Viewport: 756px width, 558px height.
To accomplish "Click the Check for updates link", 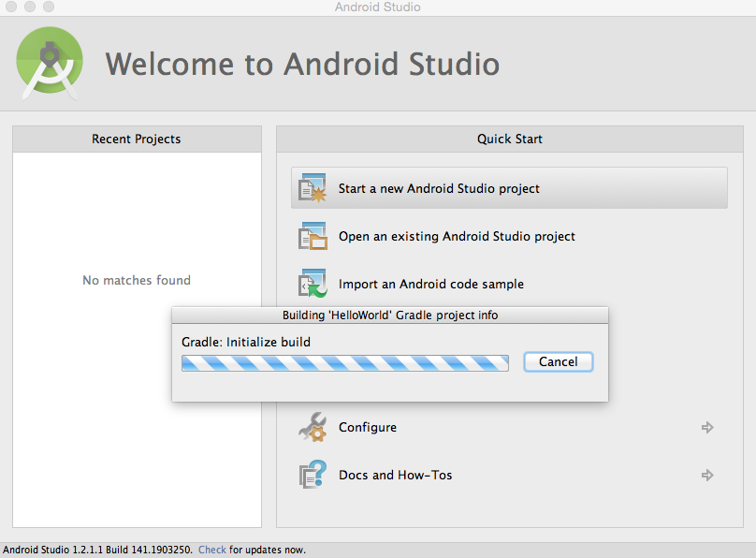I will 212,550.
